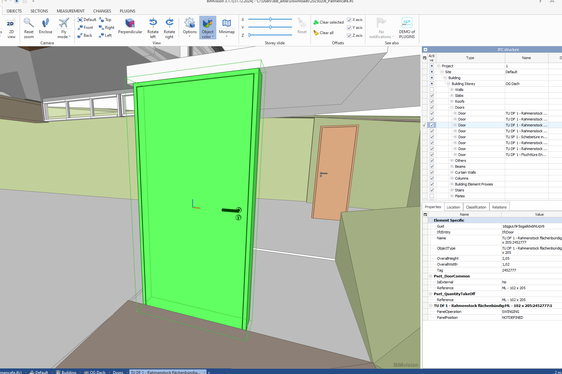Expand the Walls tree node

coord(452,90)
